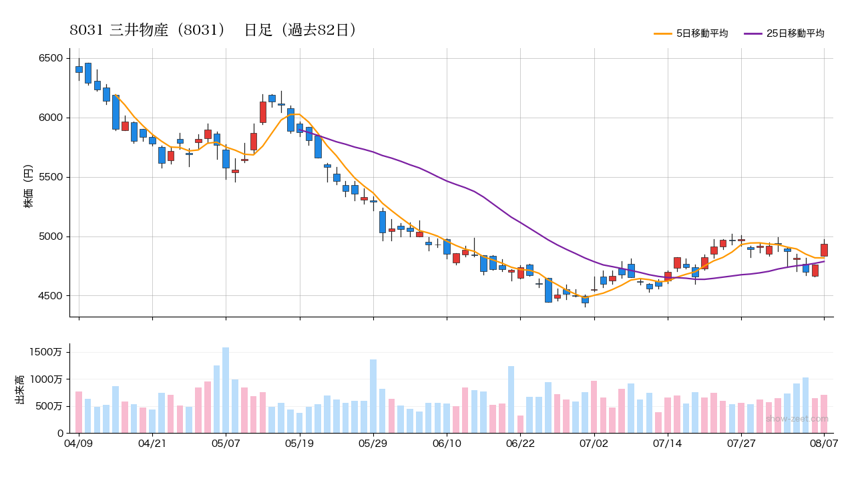
Task: Click the 5日移動平均 legend label
Action: [x=702, y=33]
